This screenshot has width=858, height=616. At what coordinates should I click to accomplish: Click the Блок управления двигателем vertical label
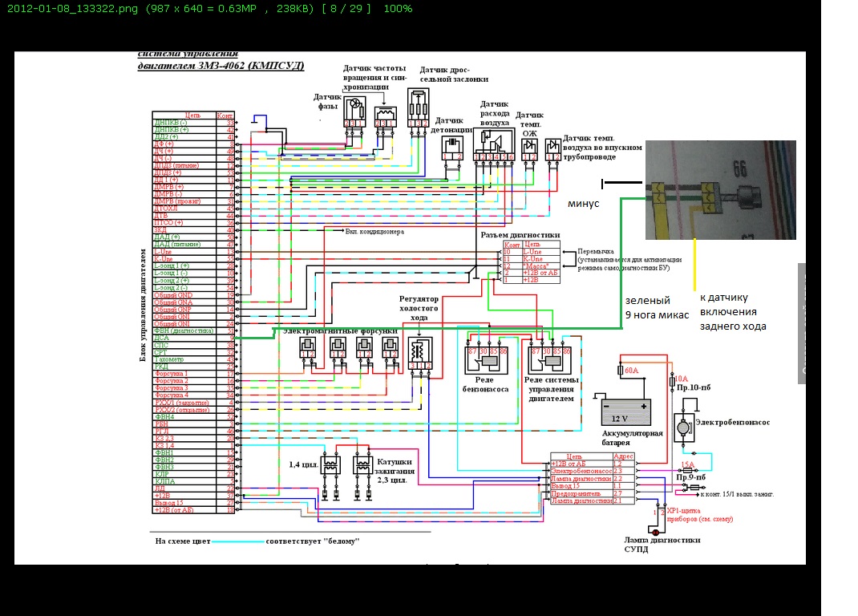click(142, 305)
